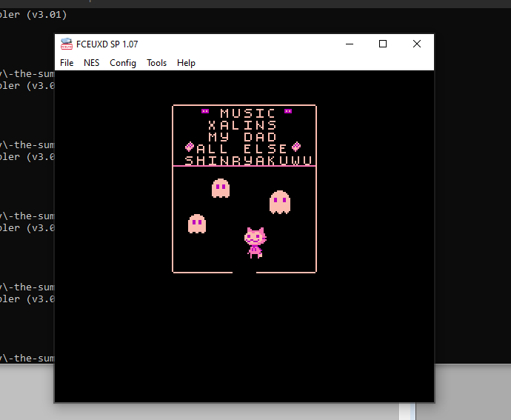This screenshot has height=420, width=511.
Task: Click the XALINS credit text
Action: 242,125
